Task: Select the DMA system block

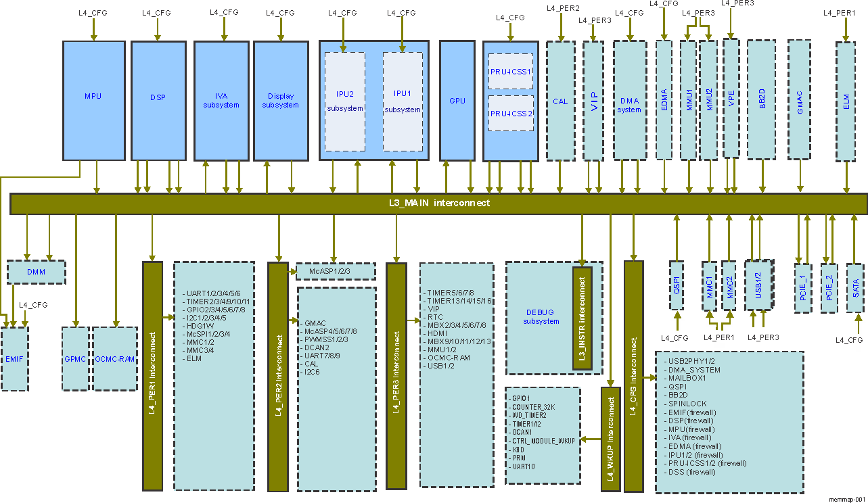Action: pyautogui.click(x=629, y=101)
